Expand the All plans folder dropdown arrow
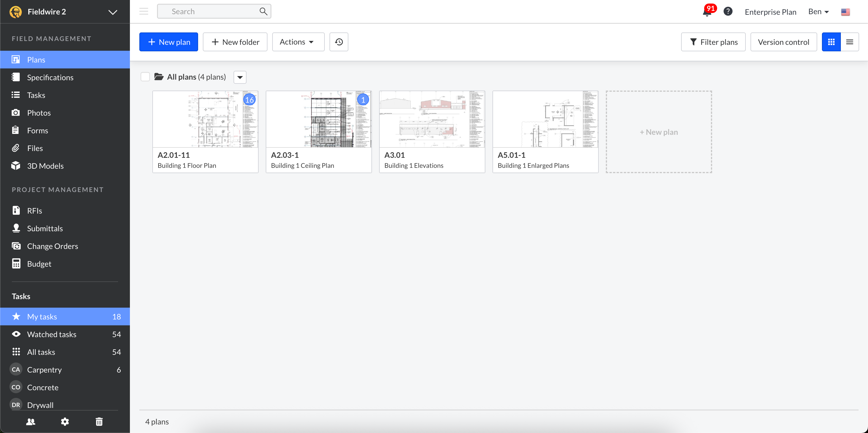The height and width of the screenshot is (433, 868). [x=240, y=77]
